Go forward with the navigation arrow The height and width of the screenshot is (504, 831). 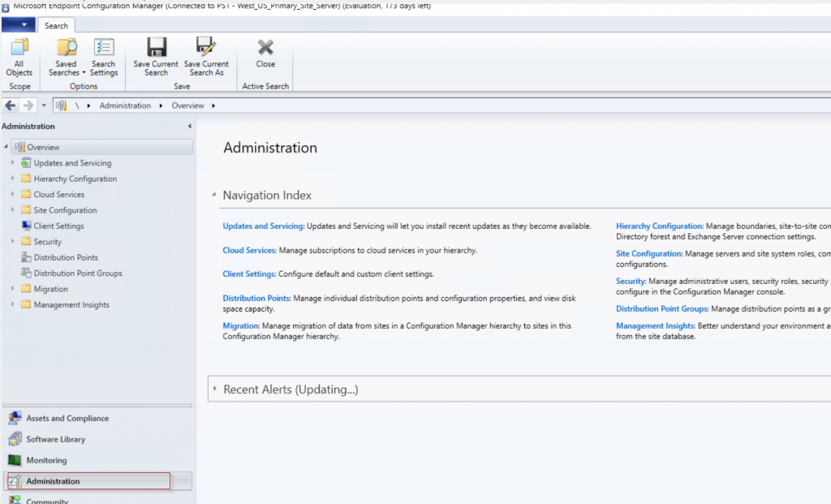pos(28,106)
